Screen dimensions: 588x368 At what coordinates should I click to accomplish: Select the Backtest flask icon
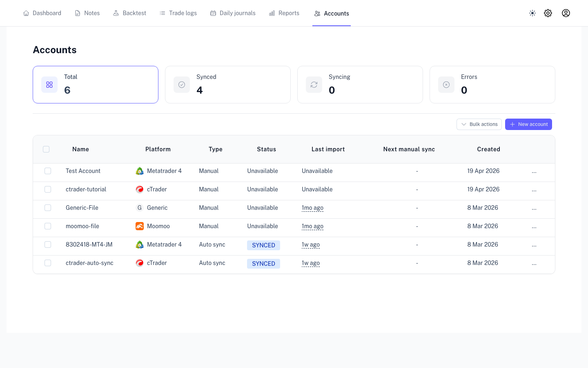click(116, 13)
